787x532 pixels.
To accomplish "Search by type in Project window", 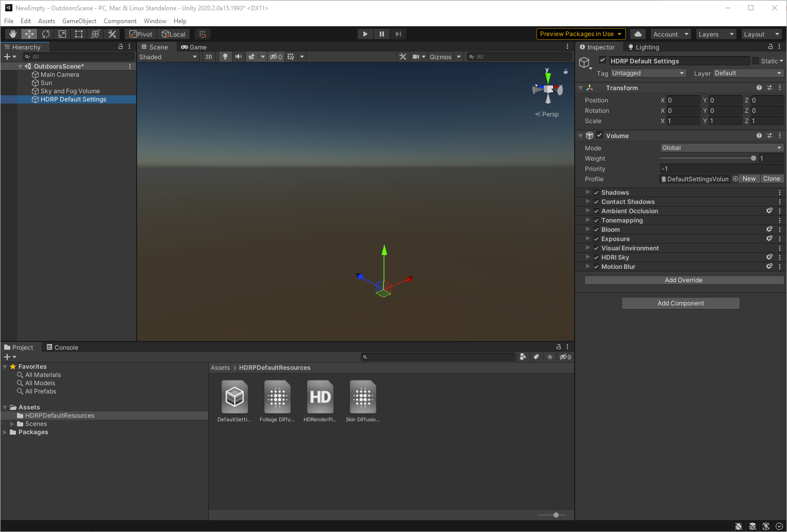I will pyautogui.click(x=523, y=357).
